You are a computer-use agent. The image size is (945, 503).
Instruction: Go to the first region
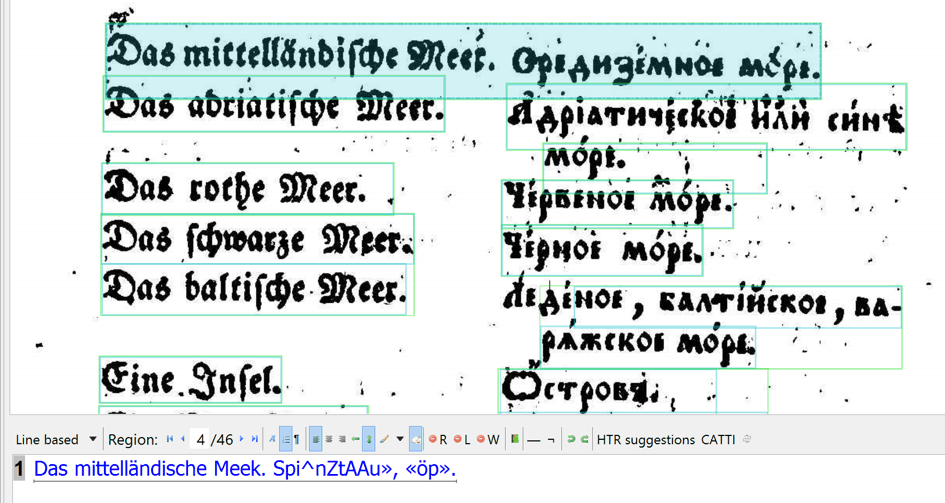pyautogui.click(x=170, y=439)
